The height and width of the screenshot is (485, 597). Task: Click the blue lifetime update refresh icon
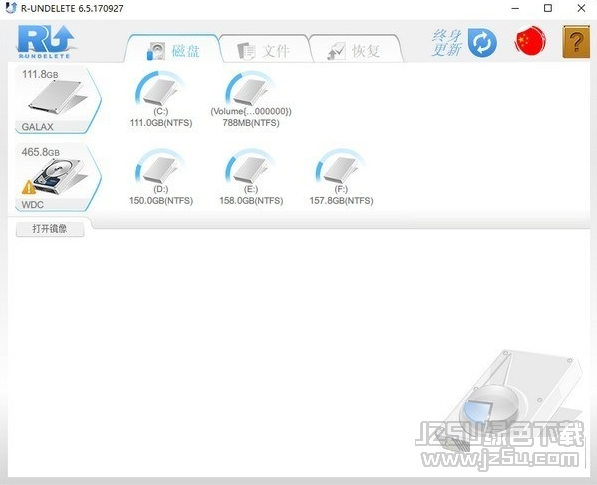(482, 43)
